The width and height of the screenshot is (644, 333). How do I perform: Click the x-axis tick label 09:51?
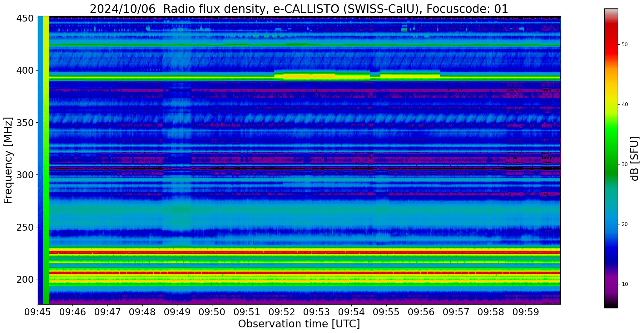pyautogui.click(x=247, y=312)
